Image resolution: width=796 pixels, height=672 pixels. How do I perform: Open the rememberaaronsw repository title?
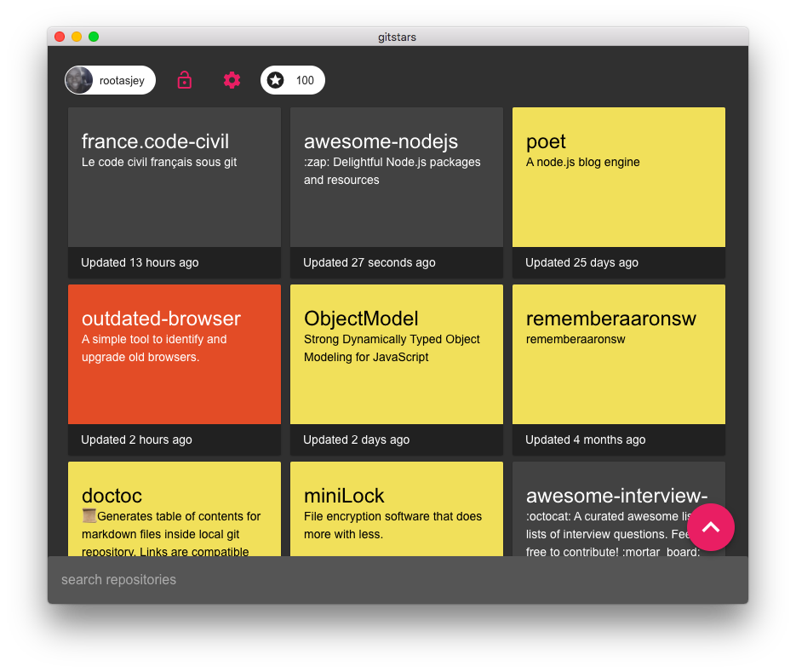(610, 319)
